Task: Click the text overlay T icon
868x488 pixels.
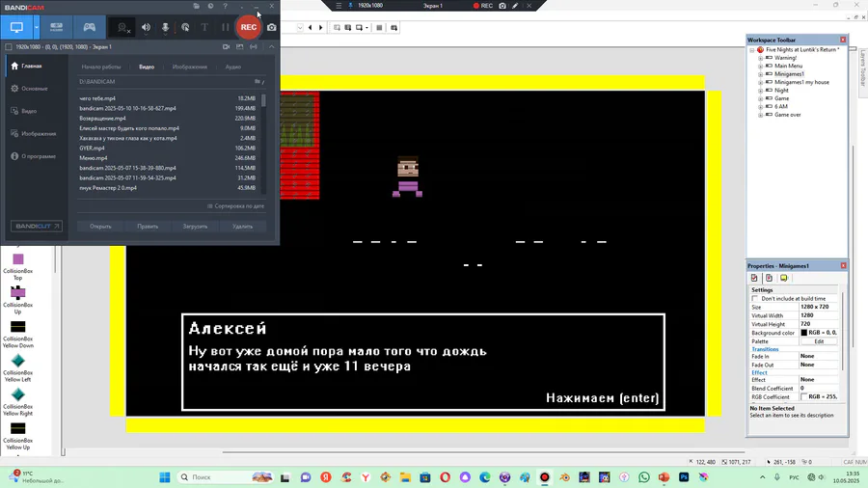Action: 204,27
